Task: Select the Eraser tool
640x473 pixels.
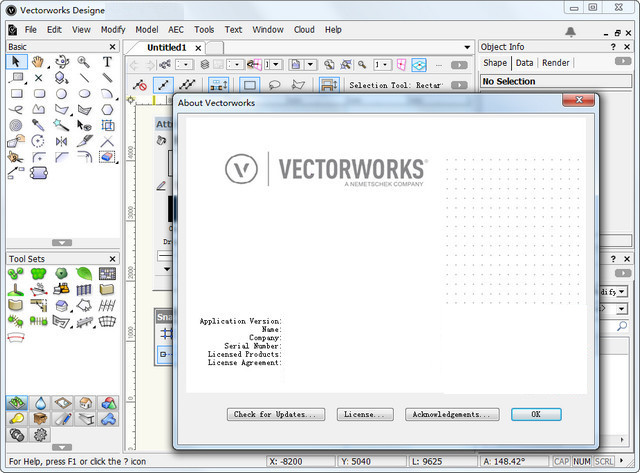Action: (107, 157)
